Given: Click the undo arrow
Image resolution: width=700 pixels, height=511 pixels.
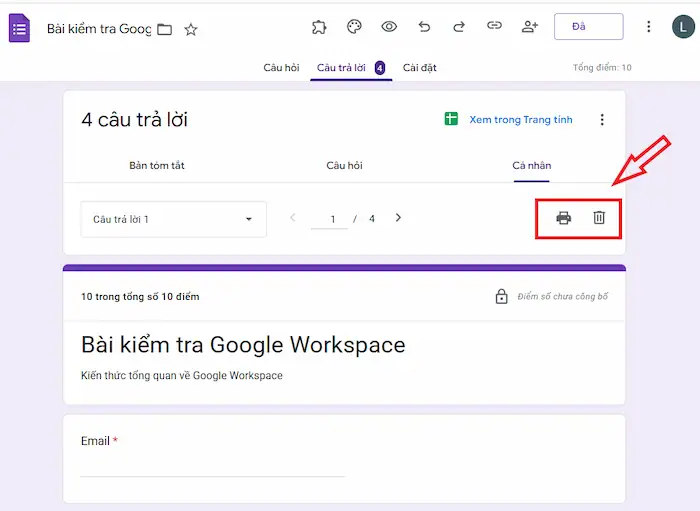Looking at the screenshot, I should tap(424, 27).
